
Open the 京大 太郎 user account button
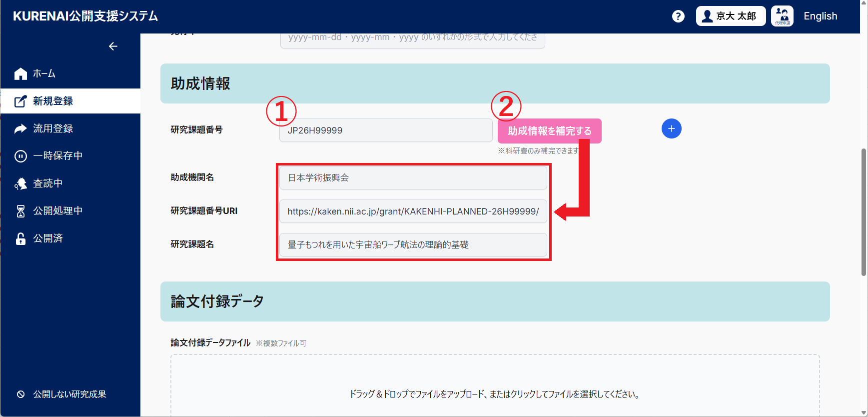(x=731, y=16)
